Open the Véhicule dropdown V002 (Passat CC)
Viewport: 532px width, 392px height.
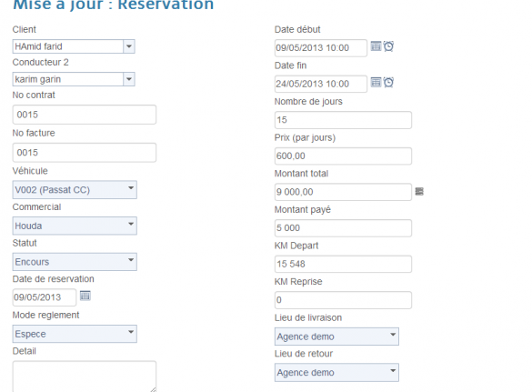[x=75, y=190]
